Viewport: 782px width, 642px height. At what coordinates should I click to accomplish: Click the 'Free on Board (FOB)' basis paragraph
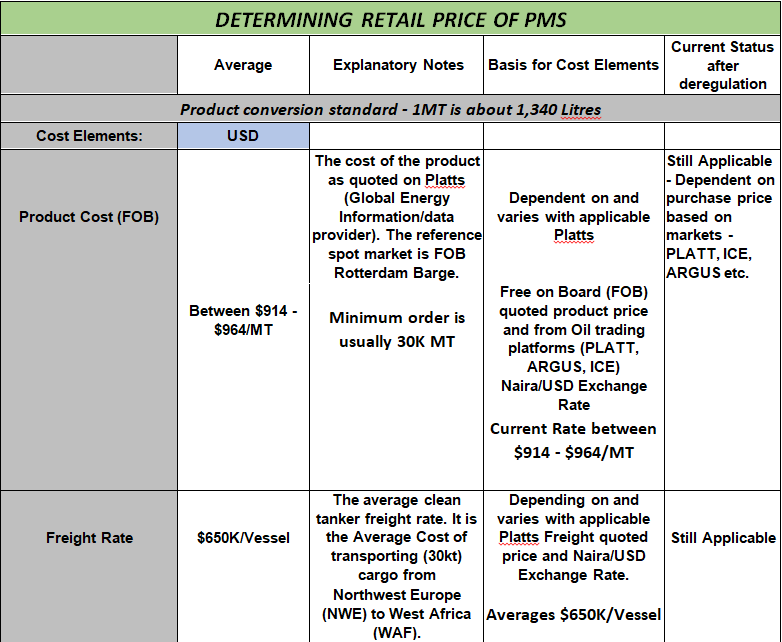[x=574, y=348]
